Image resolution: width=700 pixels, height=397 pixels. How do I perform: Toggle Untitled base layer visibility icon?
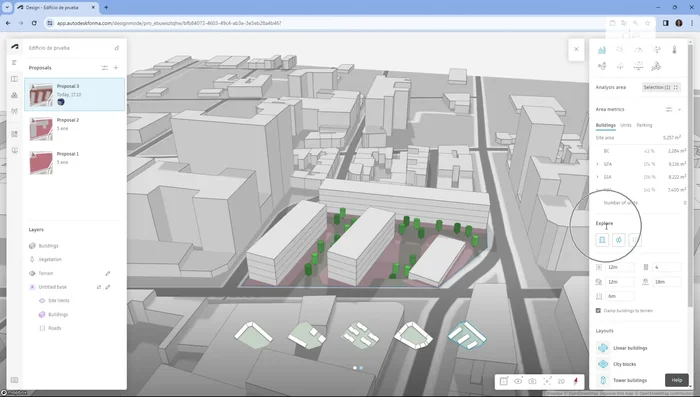pos(32,287)
